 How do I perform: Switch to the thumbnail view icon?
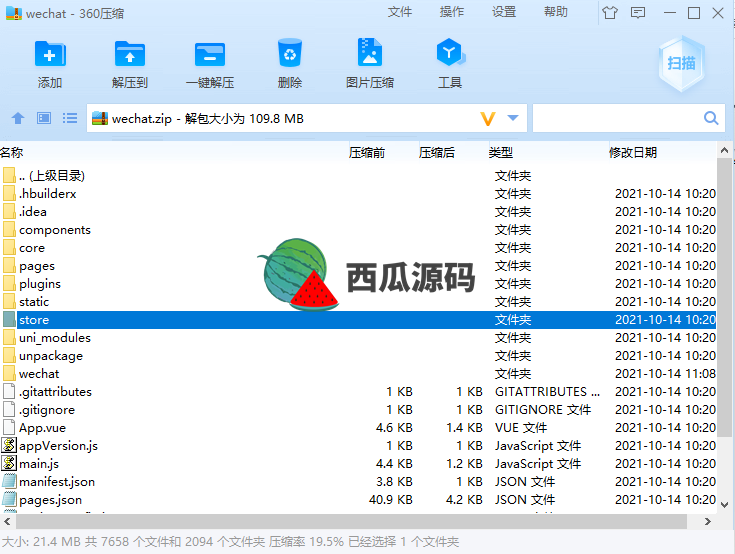click(x=44, y=118)
